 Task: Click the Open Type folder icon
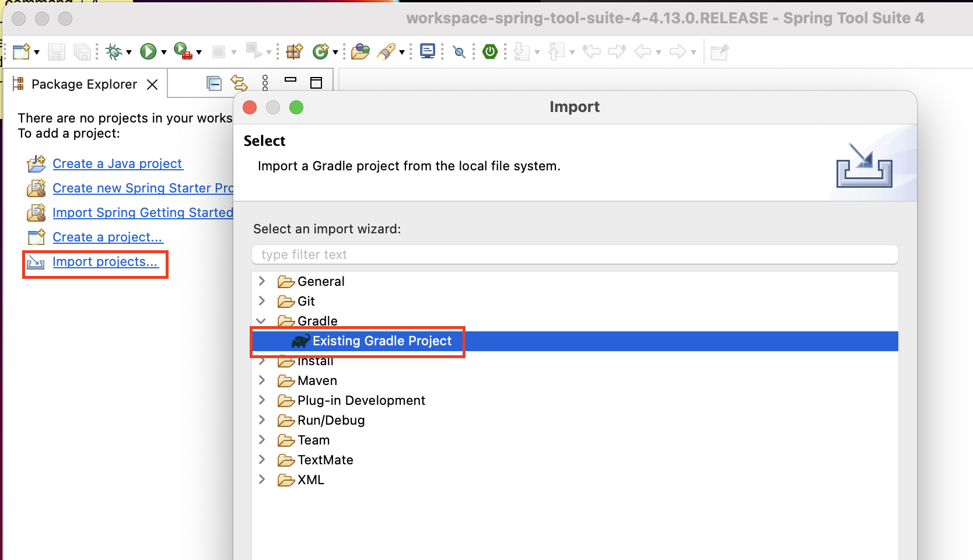pyautogui.click(x=360, y=52)
